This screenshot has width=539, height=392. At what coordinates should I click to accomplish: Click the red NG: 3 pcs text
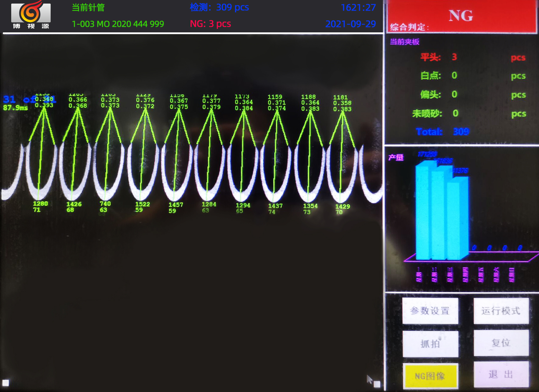(x=210, y=24)
